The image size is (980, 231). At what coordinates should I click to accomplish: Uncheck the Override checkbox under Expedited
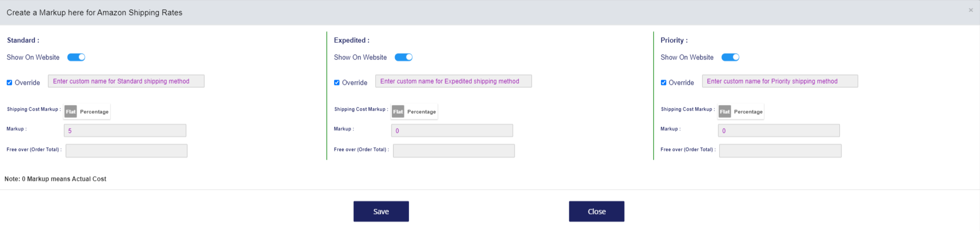click(x=337, y=83)
